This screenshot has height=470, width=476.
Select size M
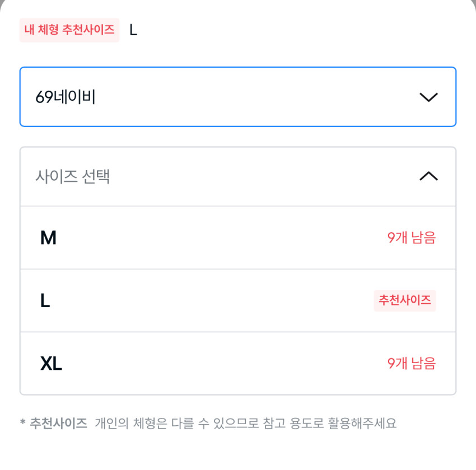click(x=238, y=238)
